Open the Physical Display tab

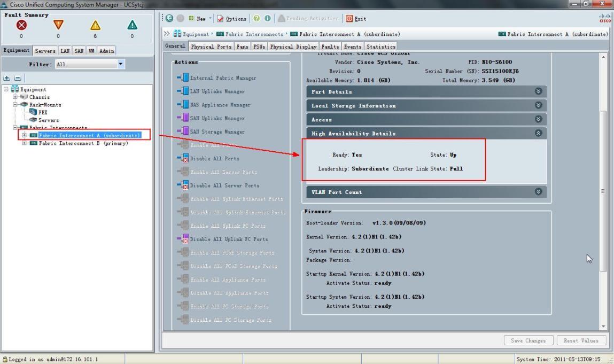293,46
